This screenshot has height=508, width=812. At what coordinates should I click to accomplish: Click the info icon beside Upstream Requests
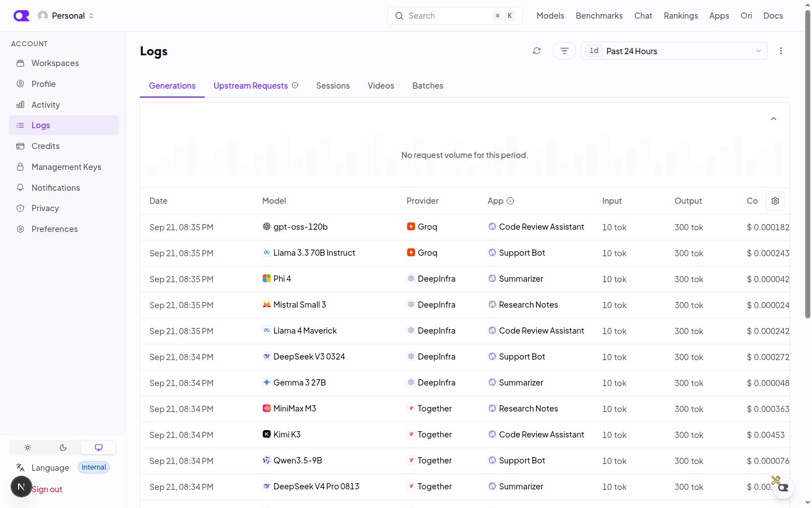[x=295, y=85]
